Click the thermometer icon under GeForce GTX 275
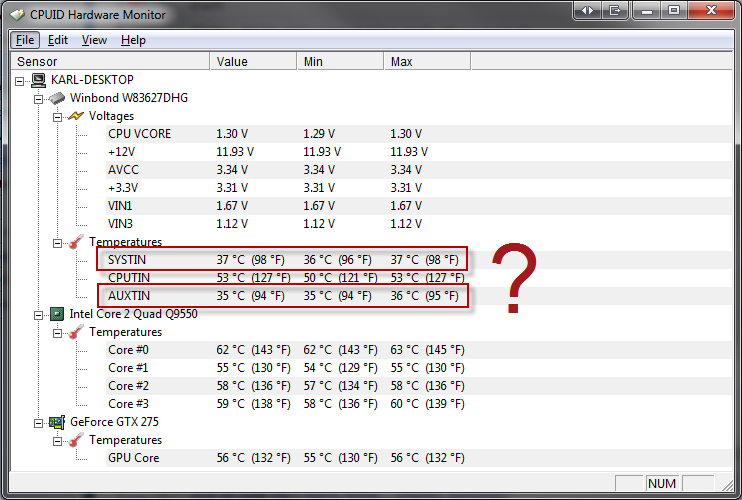Screen dimensions: 742x500 76,440
